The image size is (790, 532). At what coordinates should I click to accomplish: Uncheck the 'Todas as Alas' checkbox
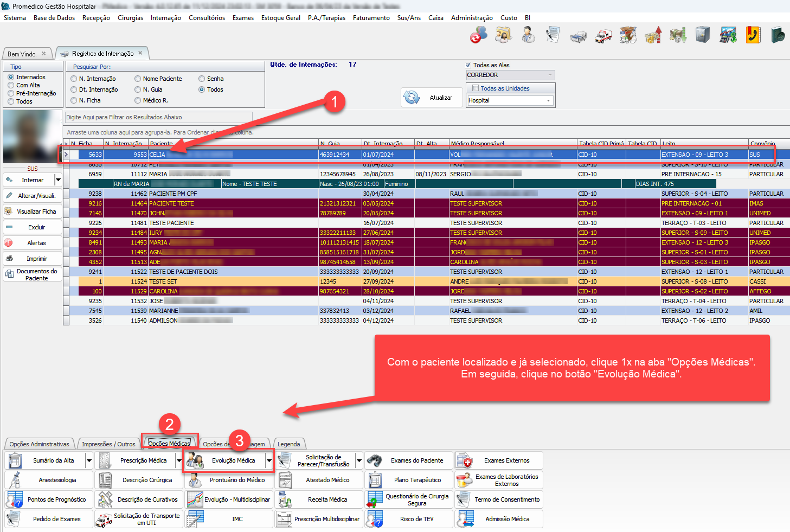point(468,65)
